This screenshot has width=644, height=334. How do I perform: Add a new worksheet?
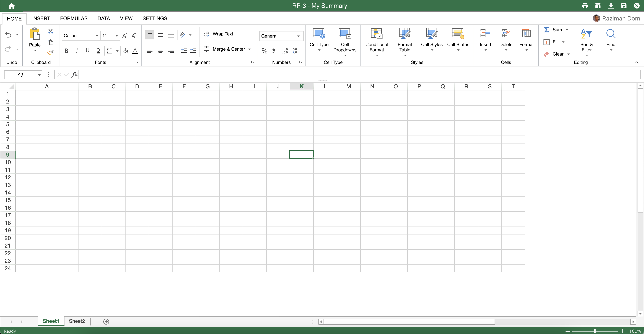click(x=106, y=321)
